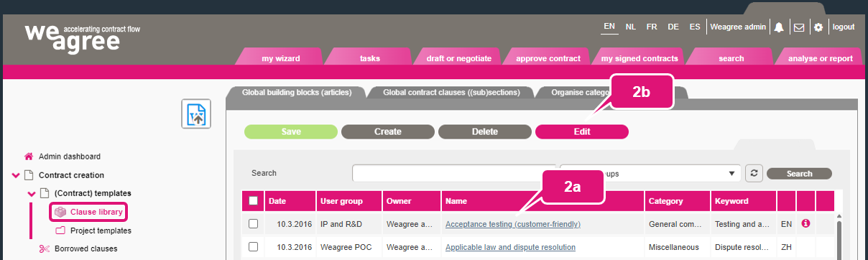Click the Clause library cube icon
Image resolution: width=868 pixels, height=260 pixels.
[x=60, y=212]
